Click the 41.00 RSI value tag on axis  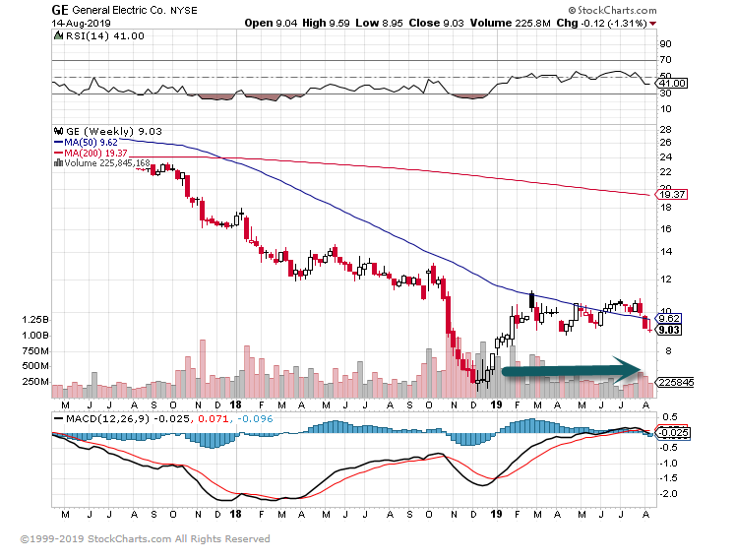[673, 84]
